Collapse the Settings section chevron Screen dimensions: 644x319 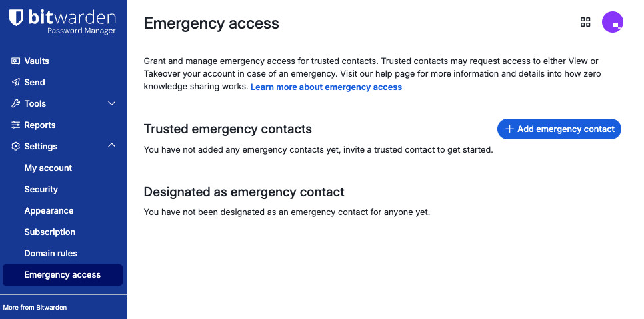(x=111, y=146)
